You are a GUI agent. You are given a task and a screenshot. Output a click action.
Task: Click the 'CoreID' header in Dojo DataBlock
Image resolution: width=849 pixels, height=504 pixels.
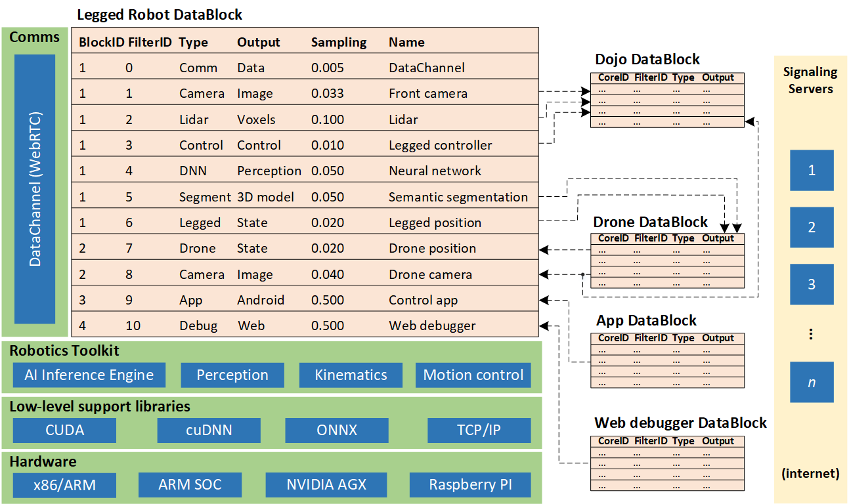coord(613,77)
